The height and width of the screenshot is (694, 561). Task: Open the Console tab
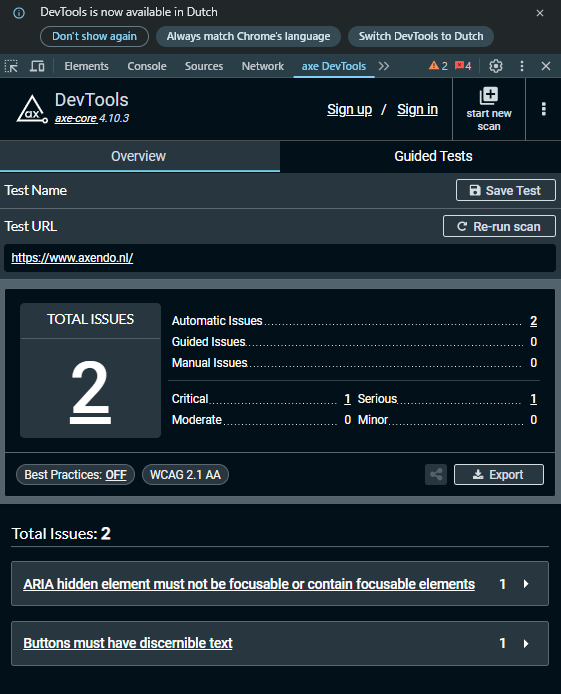coord(147,66)
